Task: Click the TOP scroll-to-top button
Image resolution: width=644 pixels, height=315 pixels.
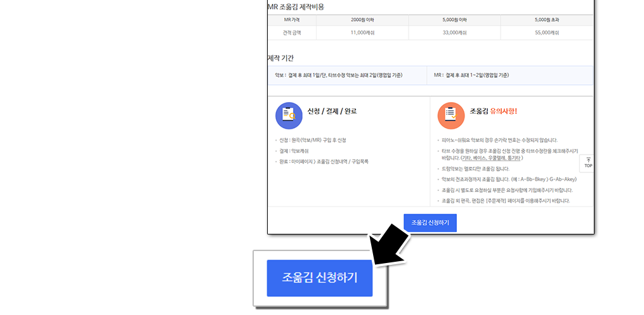Action: click(588, 163)
